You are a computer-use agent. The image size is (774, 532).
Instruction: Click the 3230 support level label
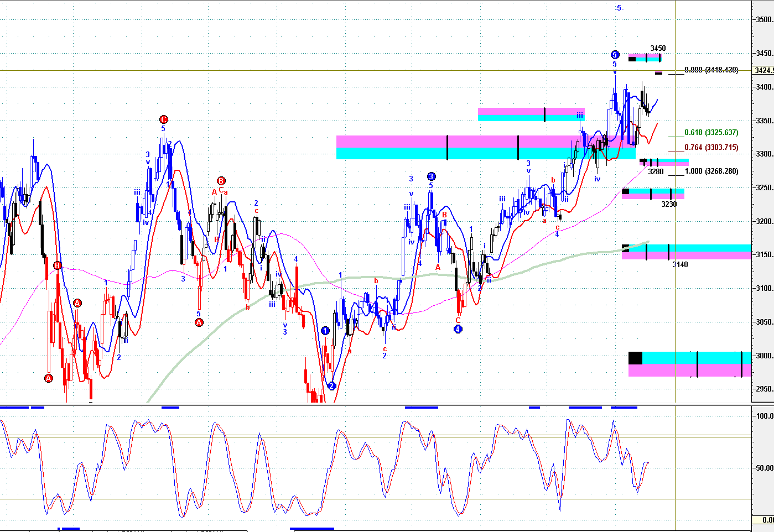pyautogui.click(x=669, y=205)
